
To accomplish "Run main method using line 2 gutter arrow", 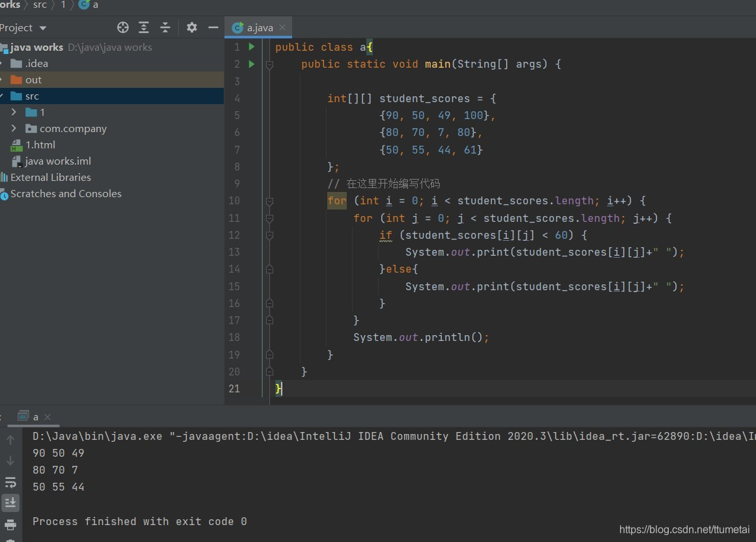I will pyautogui.click(x=251, y=64).
